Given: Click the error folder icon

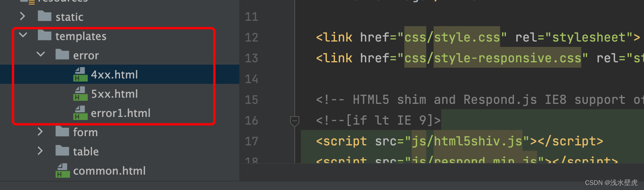Looking at the screenshot, I should point(62,55).
